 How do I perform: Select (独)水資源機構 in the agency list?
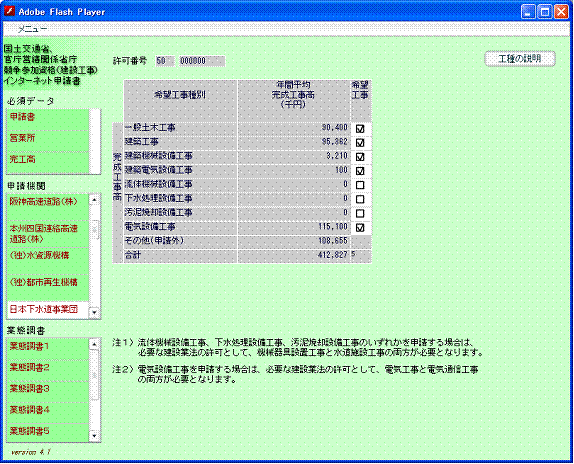[48, 261]
